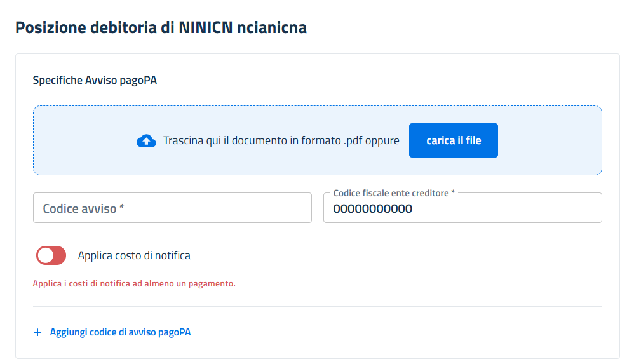The width and height of the screenshot is (627, 364).
Task: Click the cloud upload icon
Action: tap(146, 141)
